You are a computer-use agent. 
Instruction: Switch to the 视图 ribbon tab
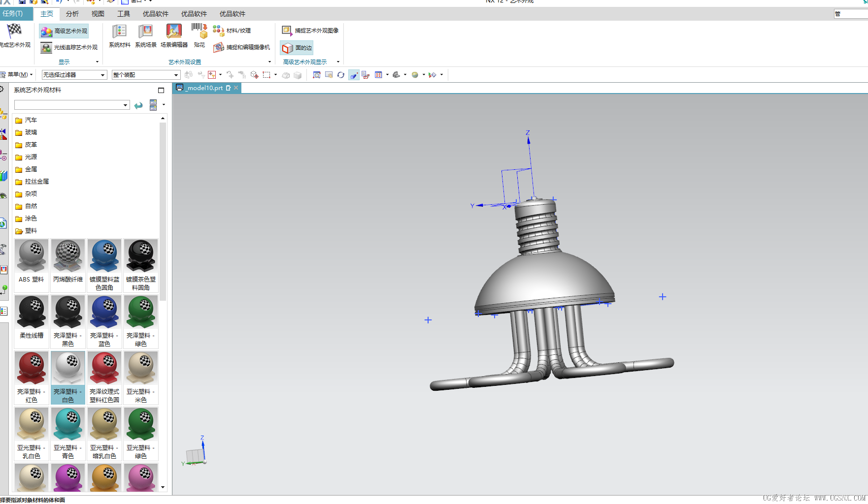(x=98, y=14)
